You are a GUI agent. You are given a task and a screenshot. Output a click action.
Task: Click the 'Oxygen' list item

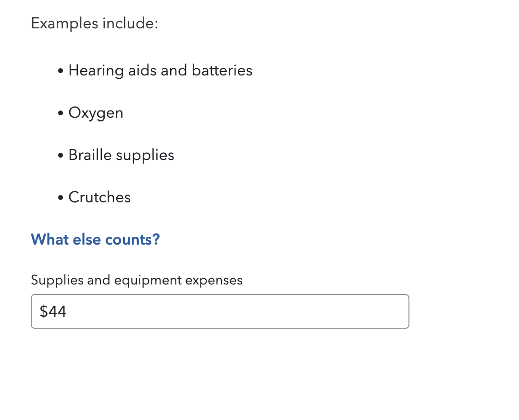coord(96,113)
